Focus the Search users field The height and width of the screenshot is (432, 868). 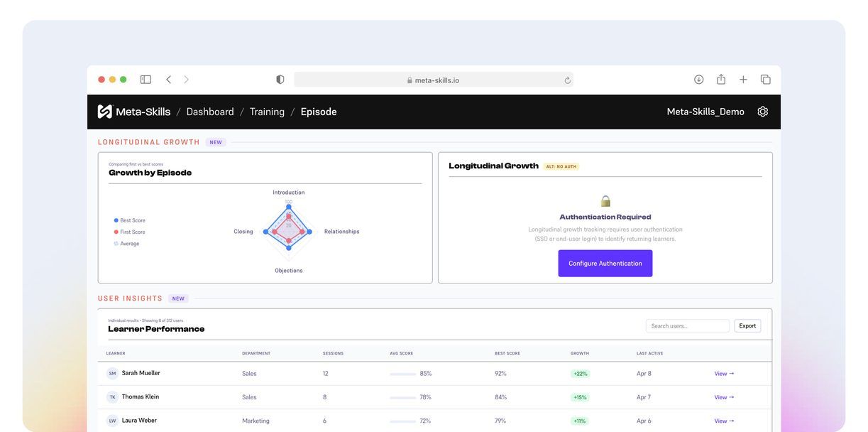688,326
